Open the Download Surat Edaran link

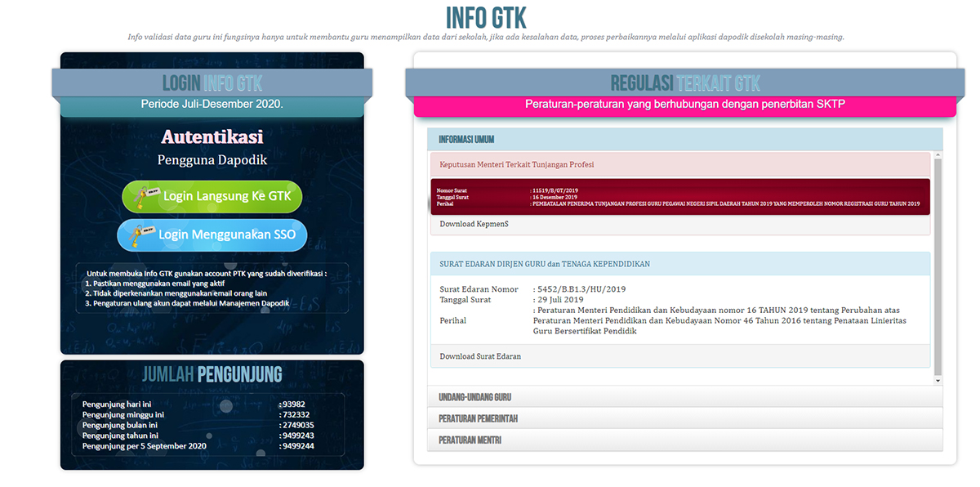pyautogui.click(x=480, y=356)
